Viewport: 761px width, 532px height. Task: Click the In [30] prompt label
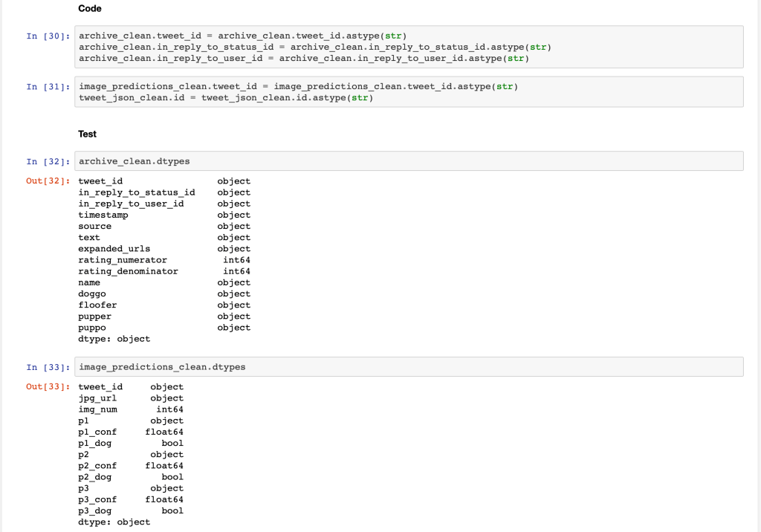pos(48,36)
